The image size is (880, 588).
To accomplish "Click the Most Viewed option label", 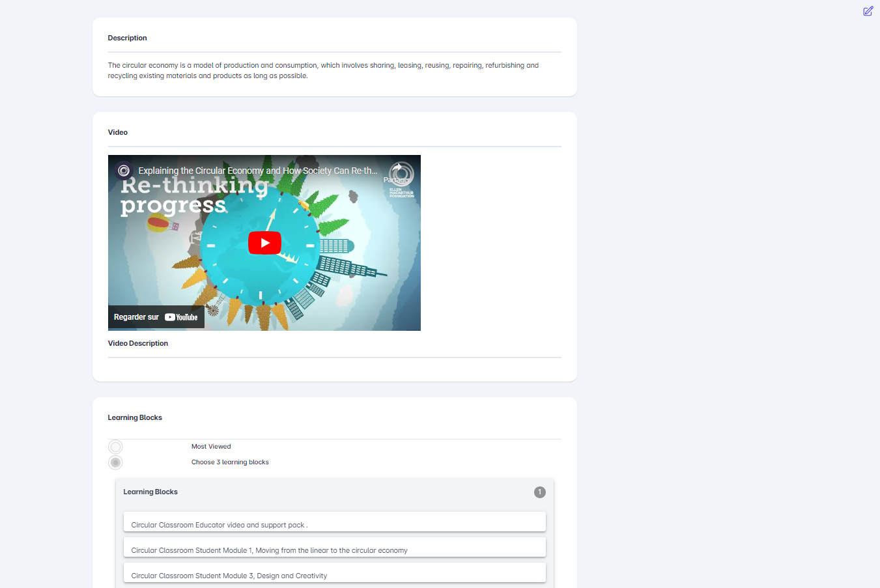I will coord(211,447).
